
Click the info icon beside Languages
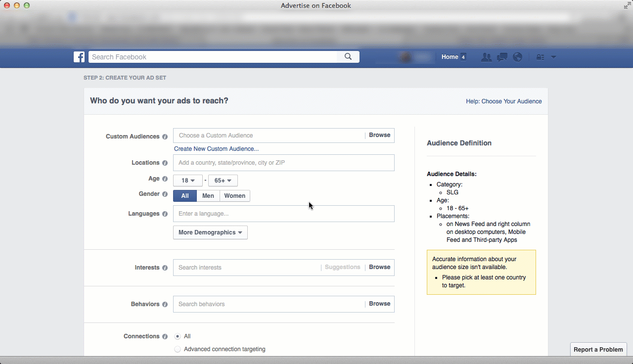[165, 214]
